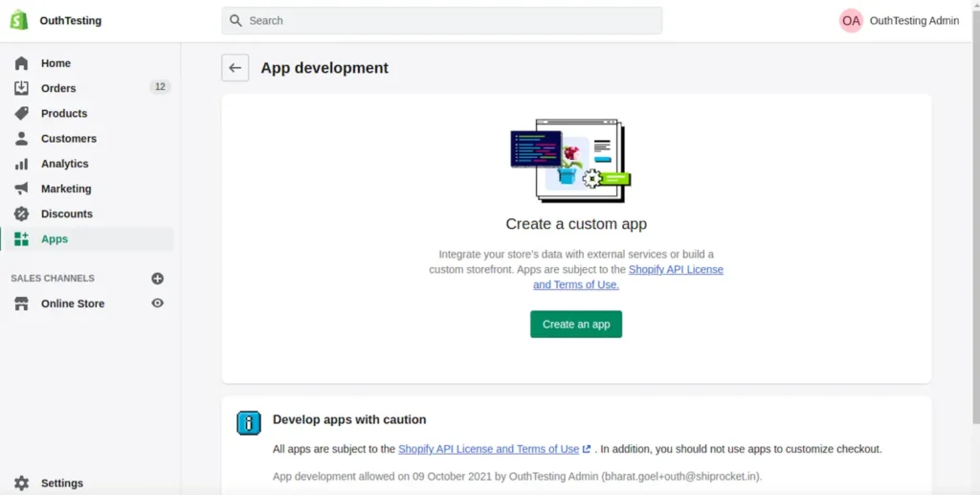Click the Apps grid icon
Screen dimensions: 980x495
tap(21, 238)
